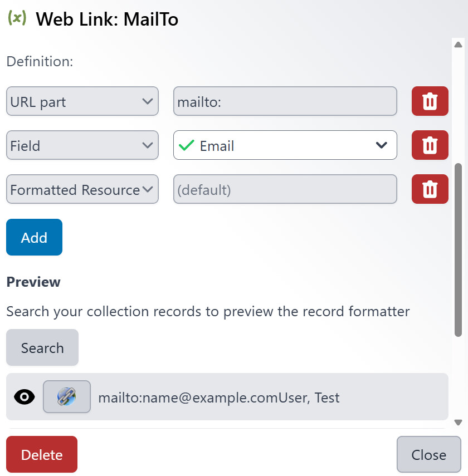Open the Email field picker dropdown

click(x=285, y=145)
